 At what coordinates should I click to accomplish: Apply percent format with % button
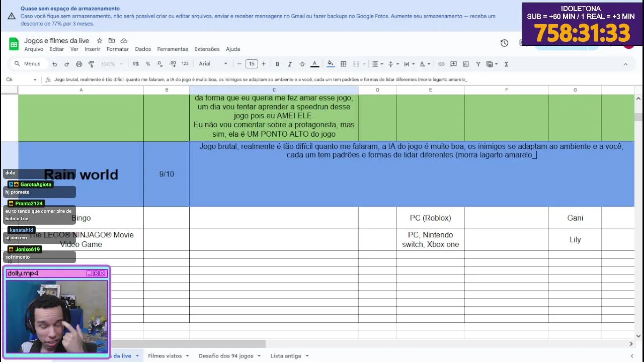[148, 64]
